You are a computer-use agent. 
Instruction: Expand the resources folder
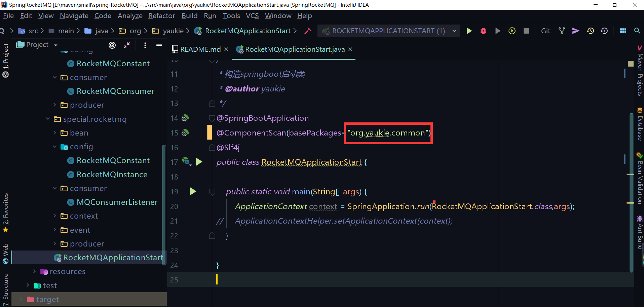click(x=34, y=271)
